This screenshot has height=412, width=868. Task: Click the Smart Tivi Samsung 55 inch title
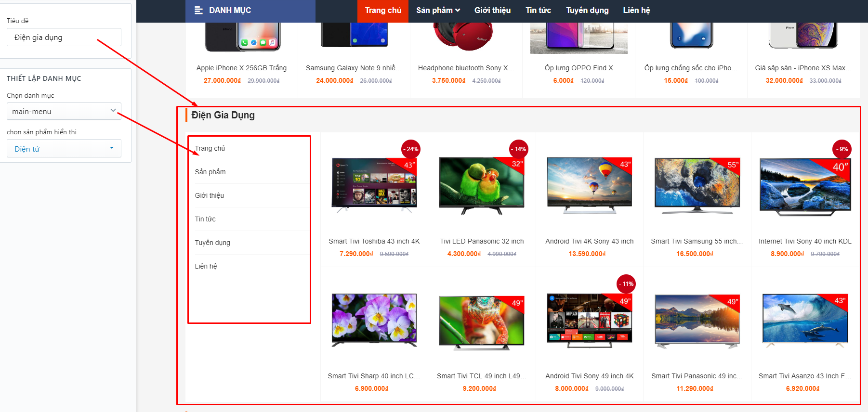click(x=697, y=241)
